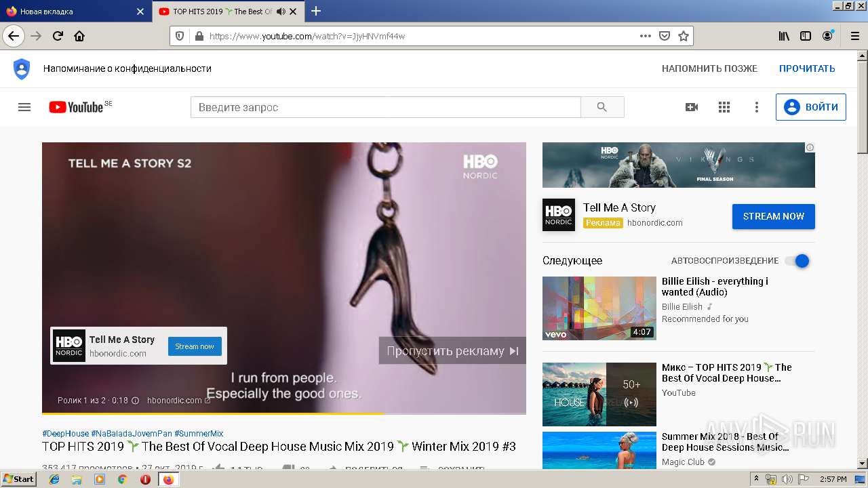Screen dimensions: 868x488
Task: Launch Internet Explorer from the taskbar
Action: click(x=55, y=479)
